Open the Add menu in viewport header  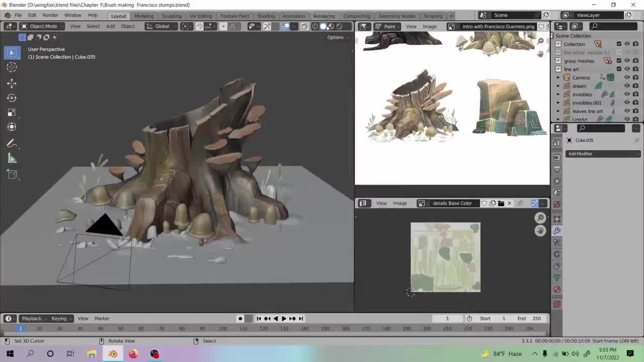(110, 26)
